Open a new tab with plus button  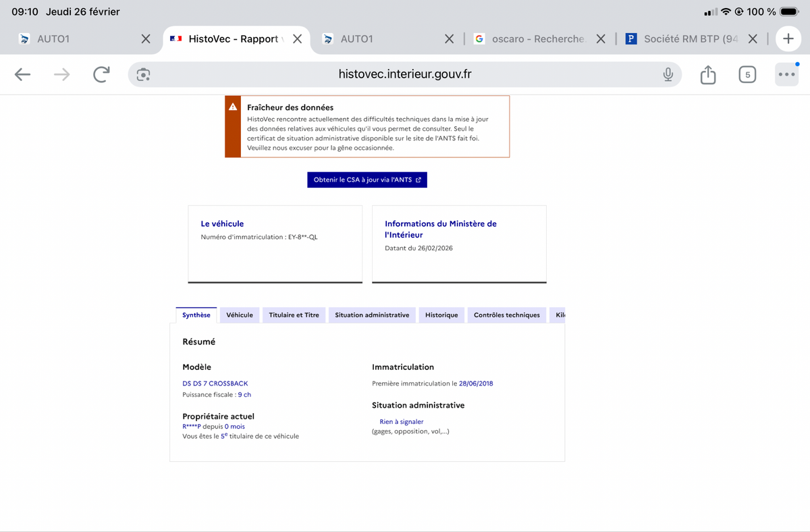coord(788,38)
